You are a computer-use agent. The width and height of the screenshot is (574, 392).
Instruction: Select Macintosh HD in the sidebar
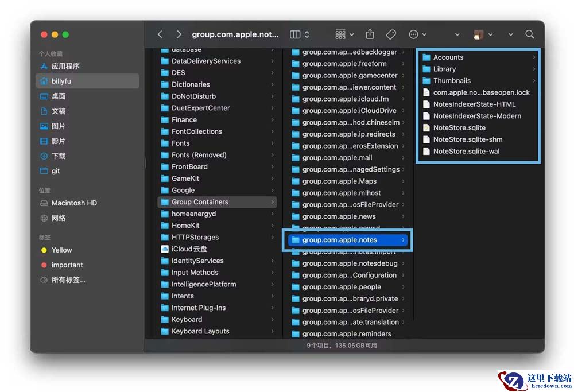click(x=87, y=203)
